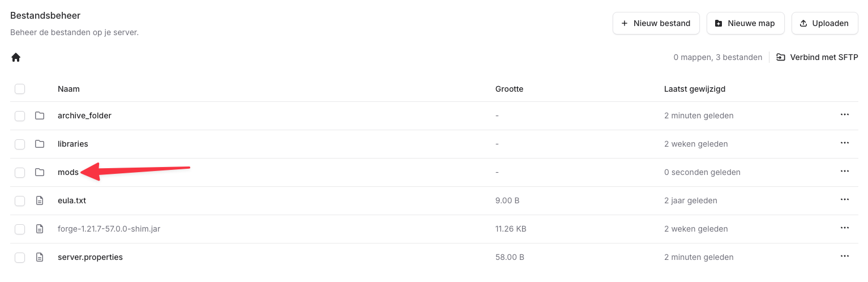The width and height of the screenshot is (868, 282).
Task: Click the SFTP connect icon
Action: (x=781, y=57)
